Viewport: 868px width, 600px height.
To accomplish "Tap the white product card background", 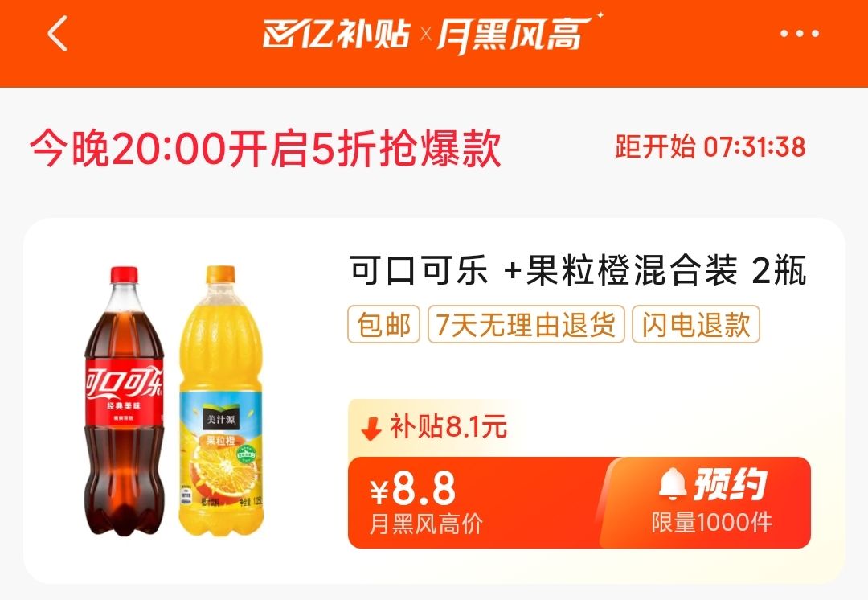I will click(x=434, y=401).
